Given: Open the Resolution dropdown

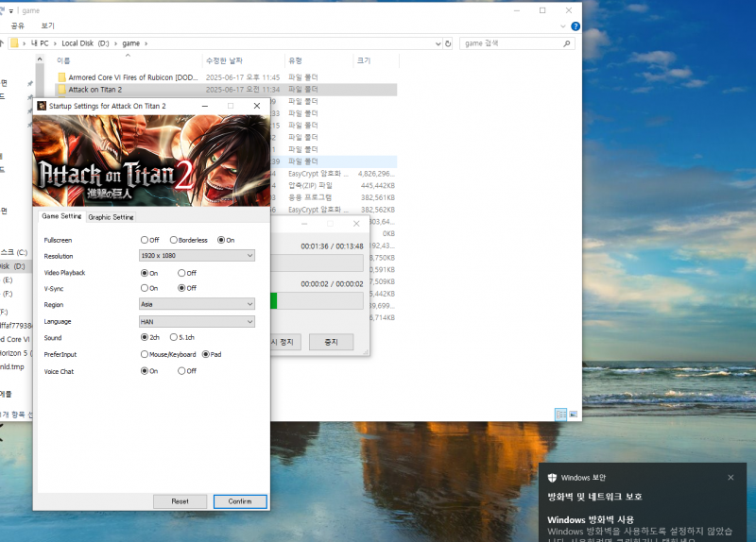Looking at the screenshot, I should pos(197,255).
